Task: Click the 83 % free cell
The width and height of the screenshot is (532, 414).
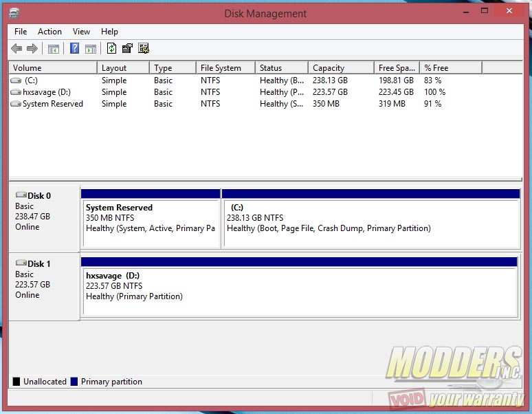Action: (x=432, y=80)
